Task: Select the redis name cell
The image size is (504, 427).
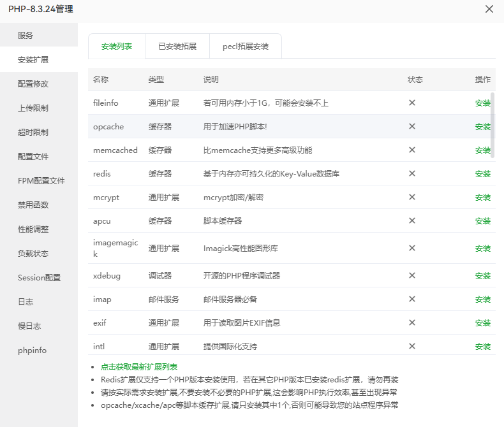Action: click(102, 174)
